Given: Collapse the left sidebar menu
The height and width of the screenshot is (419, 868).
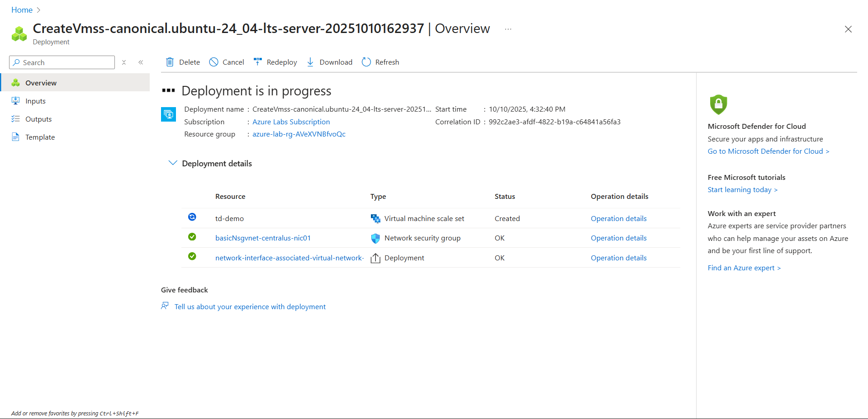Looking at the screenshot, I should click(x=141, y=62).
